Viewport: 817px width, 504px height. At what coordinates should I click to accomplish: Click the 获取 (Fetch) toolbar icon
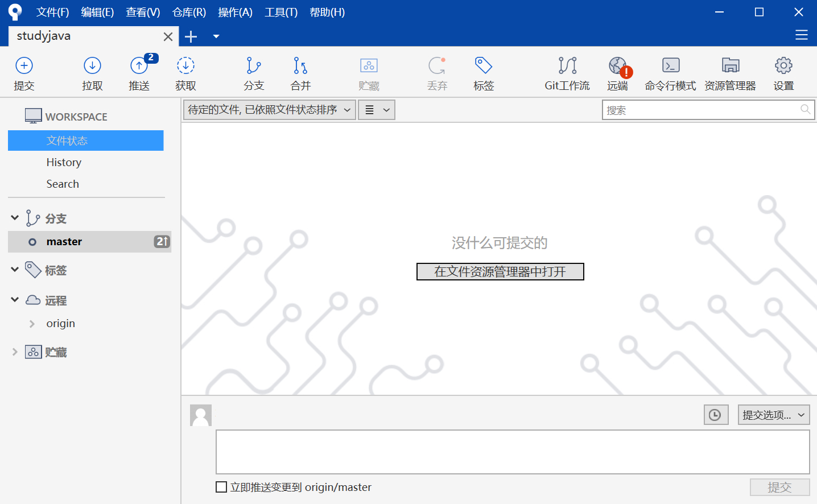185,73
